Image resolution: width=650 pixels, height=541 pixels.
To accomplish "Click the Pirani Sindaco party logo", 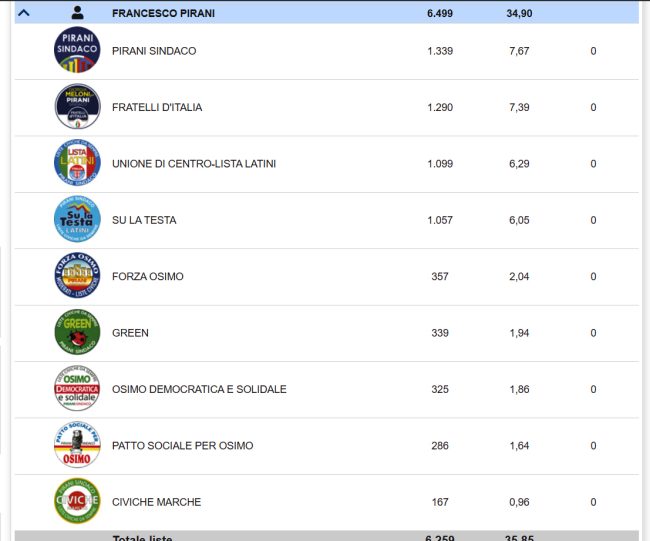I will click(77, 50).
